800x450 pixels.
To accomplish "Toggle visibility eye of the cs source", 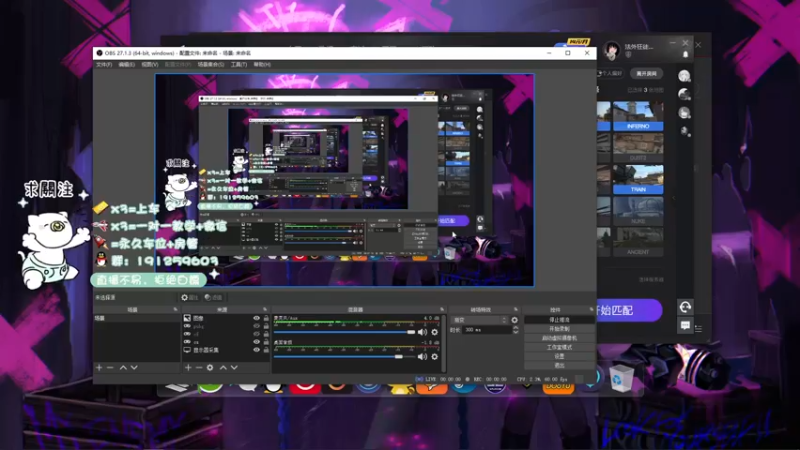I will click(x=256, y=342).
